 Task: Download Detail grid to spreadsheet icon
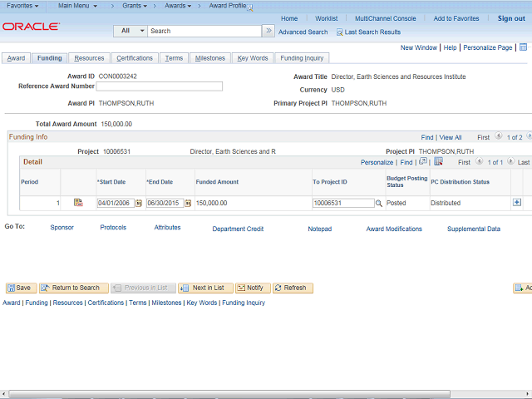pyautogui.click(x=438, y=161)
